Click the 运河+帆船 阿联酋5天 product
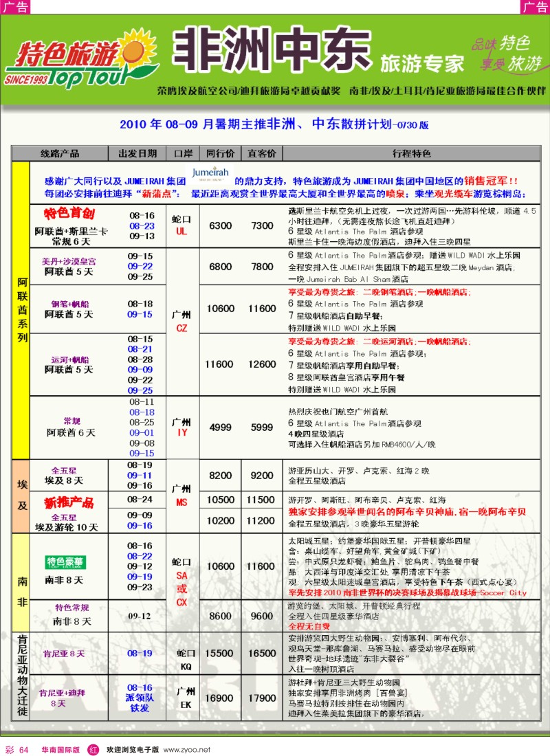Image resolution: width=550 pixels, height=756 pixels. (x=69, y=364)
